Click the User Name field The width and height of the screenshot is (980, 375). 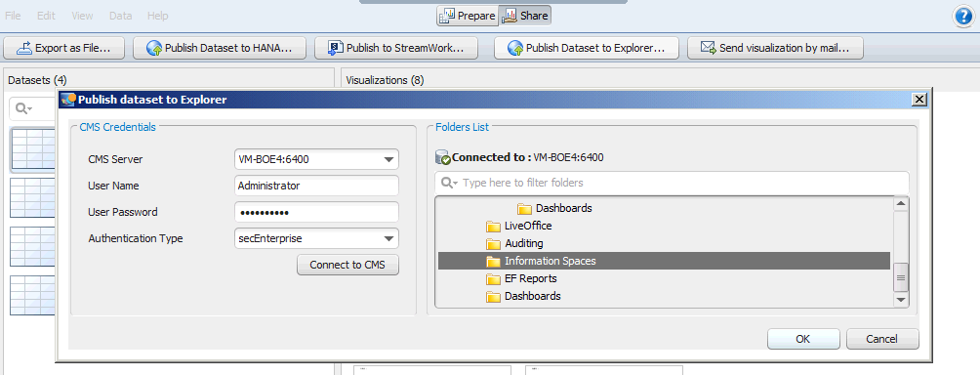[316, 186]
